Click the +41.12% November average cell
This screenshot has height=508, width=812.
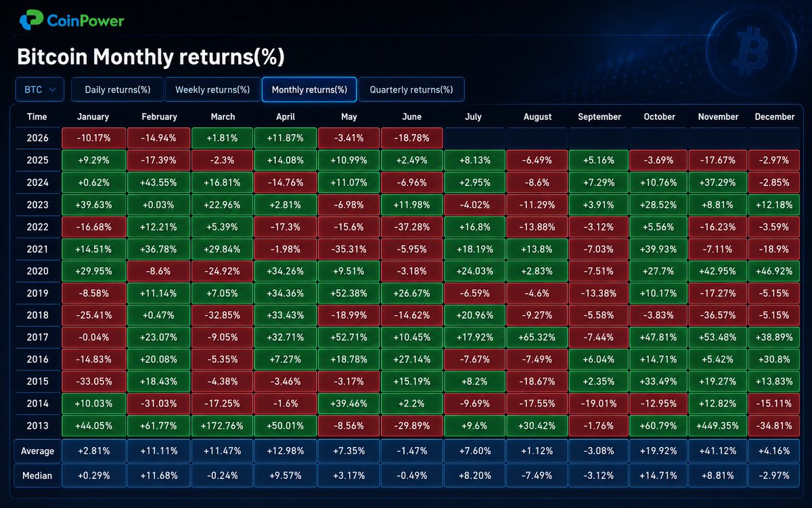[718, 451]
